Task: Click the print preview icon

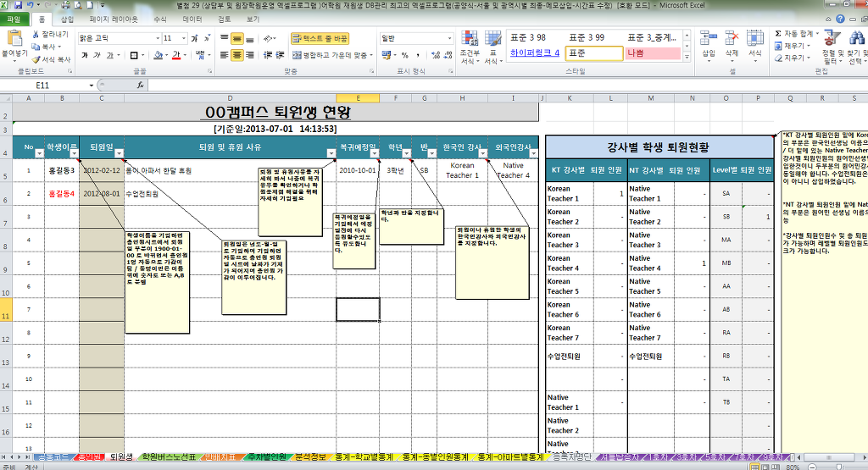Action: (77, 5)
